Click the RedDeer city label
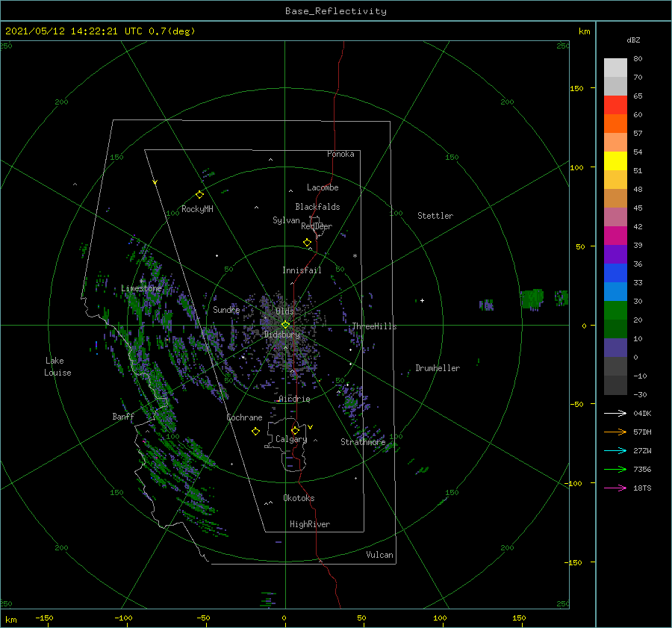The image size is (672, 628). pos(317,226)
